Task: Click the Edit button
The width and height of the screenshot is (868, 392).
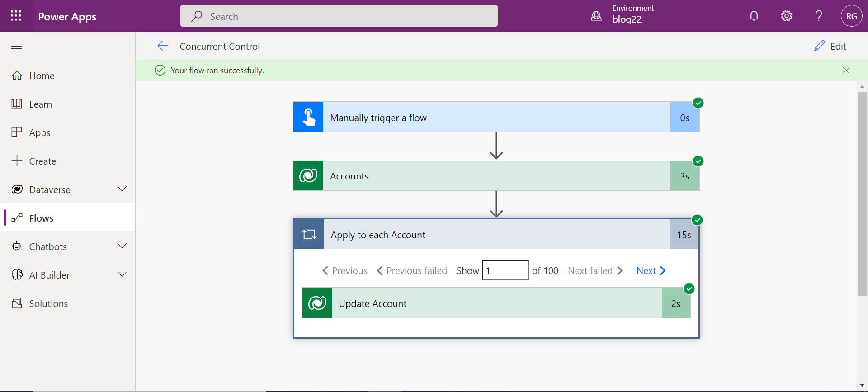Action: tap(830, 46)
